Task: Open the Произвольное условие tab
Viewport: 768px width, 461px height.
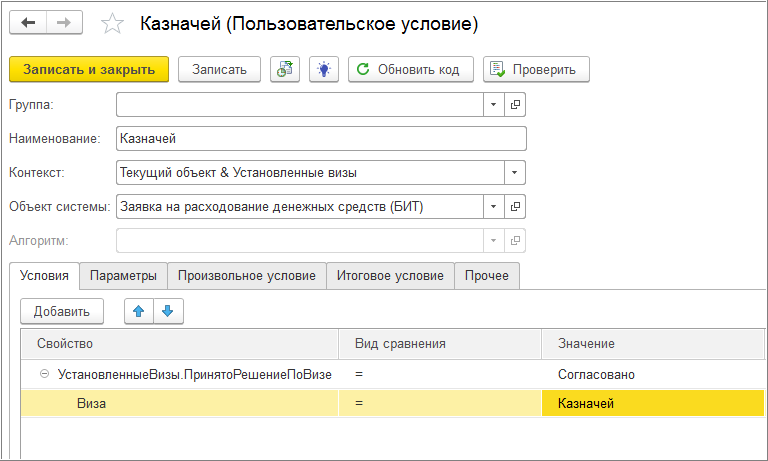Action: pos(246,276)
